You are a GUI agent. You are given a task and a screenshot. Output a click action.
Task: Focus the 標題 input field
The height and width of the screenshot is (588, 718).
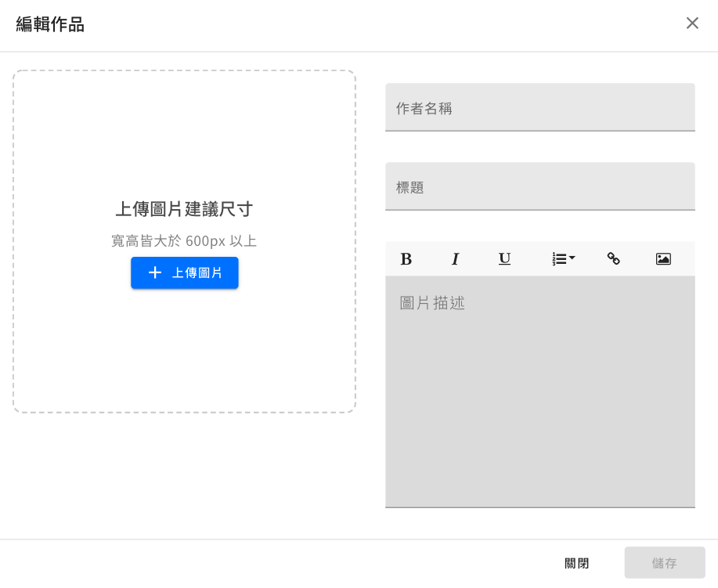tap(539, 187)
